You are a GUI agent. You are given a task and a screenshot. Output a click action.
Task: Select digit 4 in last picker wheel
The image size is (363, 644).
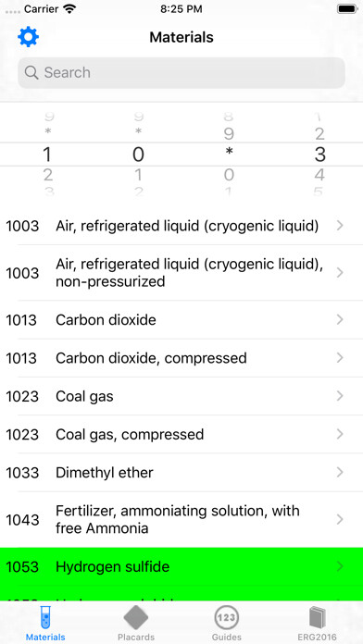319,176
